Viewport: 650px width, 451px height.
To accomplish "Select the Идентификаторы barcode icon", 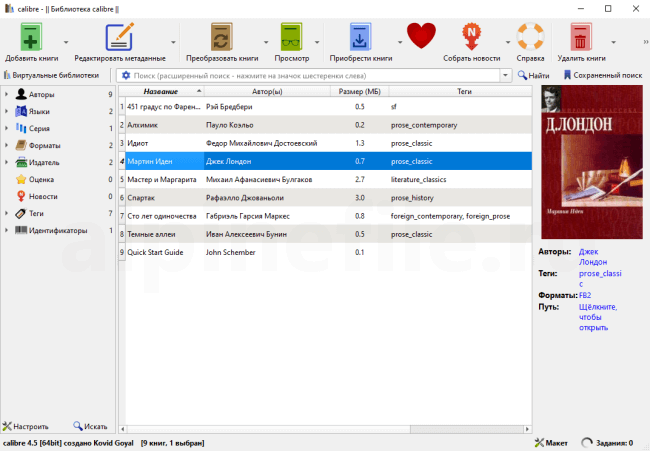I will click(21, 230).
